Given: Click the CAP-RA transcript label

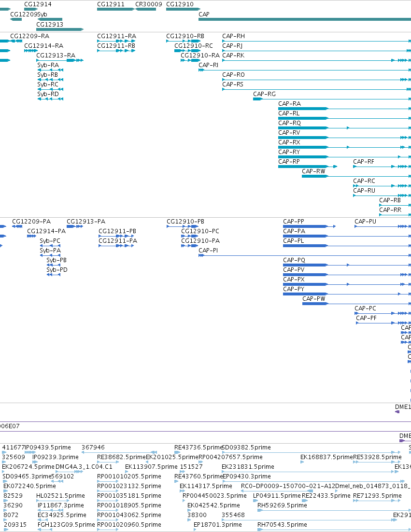Looking at the screenshot, I should pos(289,103).
